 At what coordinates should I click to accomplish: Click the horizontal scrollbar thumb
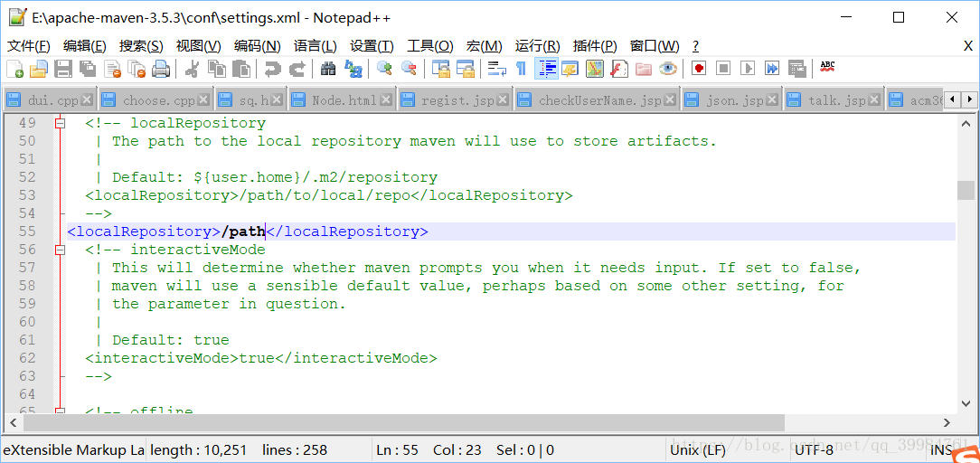click(403, 423)
